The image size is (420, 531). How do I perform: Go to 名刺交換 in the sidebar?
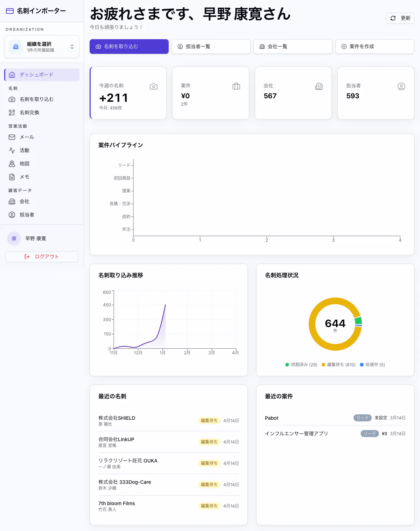(42, 113)
